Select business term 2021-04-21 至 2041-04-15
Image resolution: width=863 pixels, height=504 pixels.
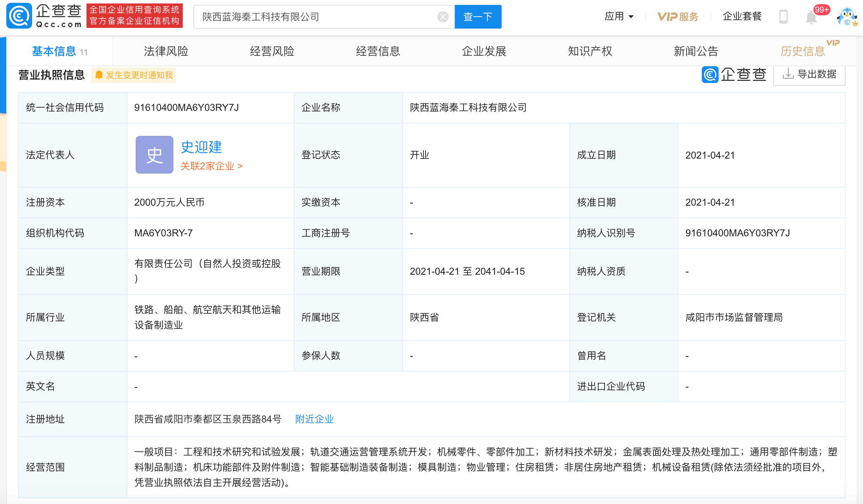467,271
